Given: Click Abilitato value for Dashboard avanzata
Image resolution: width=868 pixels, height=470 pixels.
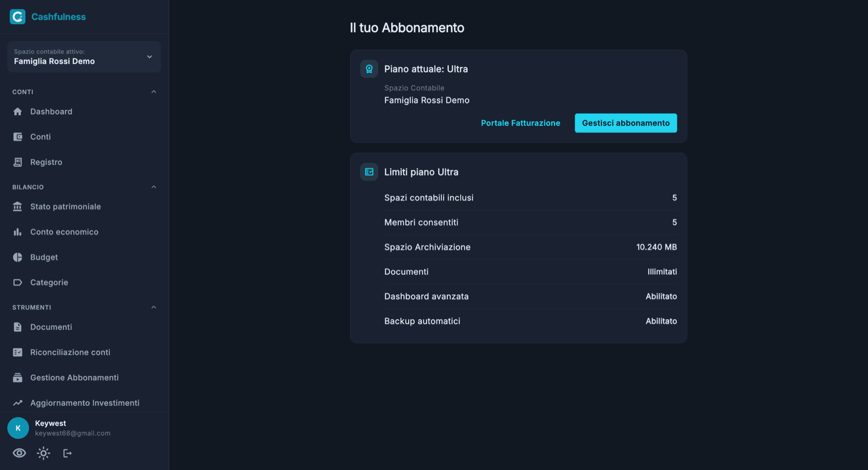Looking at the screenshot, I should pyautogui.click(x=661, y=296).
